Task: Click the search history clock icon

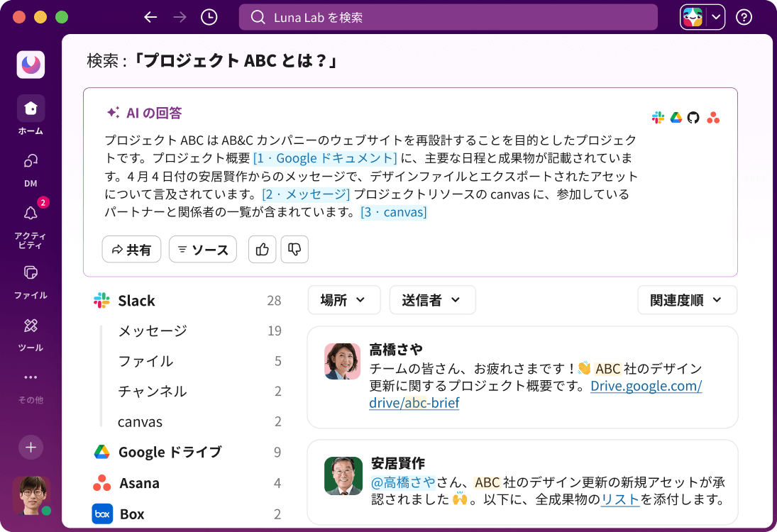Action: pyautogui.click(x=208, y=16)
